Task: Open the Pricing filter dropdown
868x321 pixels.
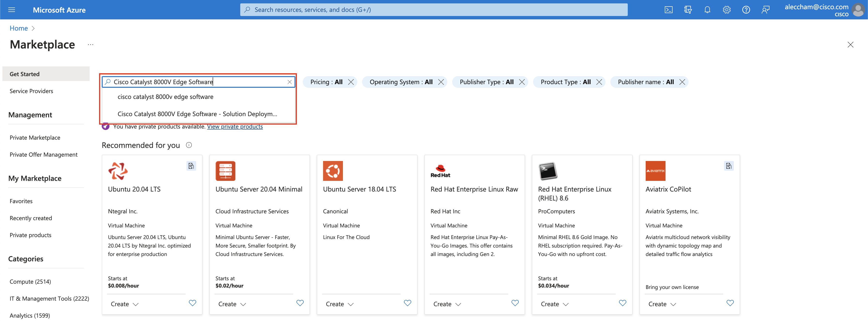Action: tap(326, 82)
